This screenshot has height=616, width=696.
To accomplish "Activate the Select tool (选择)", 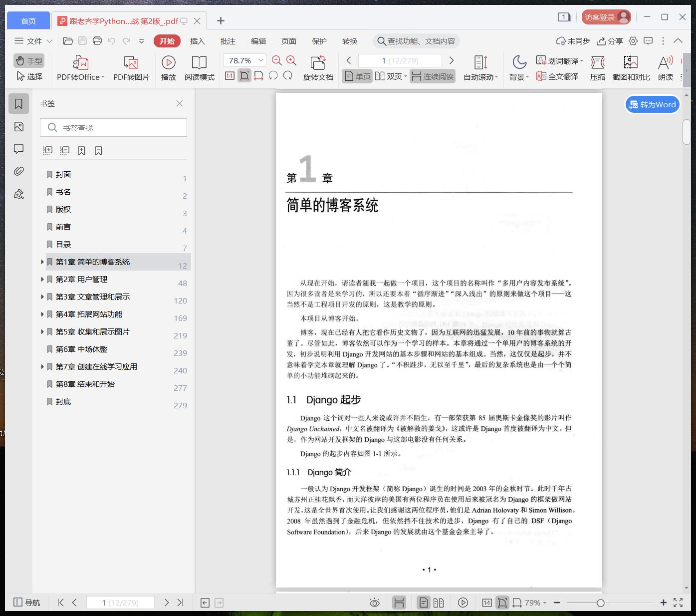I will [x=29, y=76].
